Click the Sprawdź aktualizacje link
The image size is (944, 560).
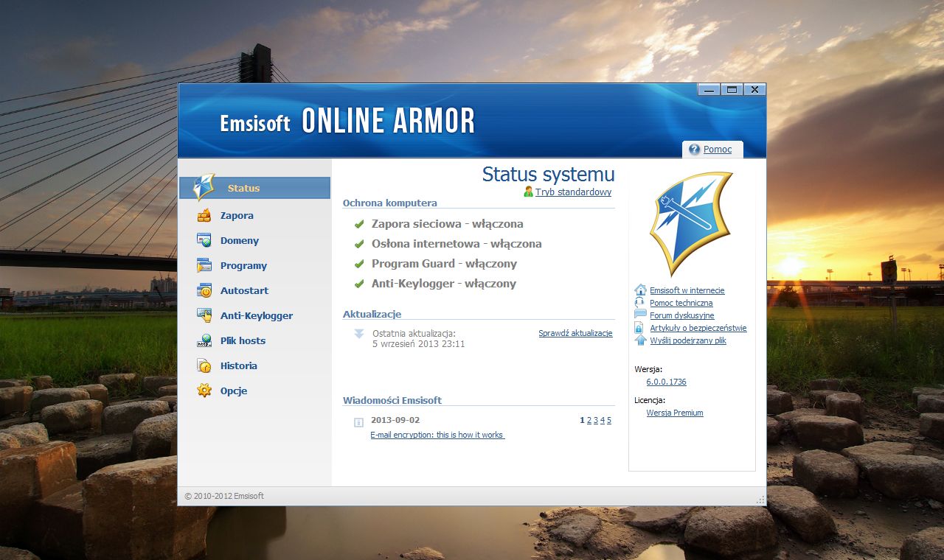click(575, 333)
